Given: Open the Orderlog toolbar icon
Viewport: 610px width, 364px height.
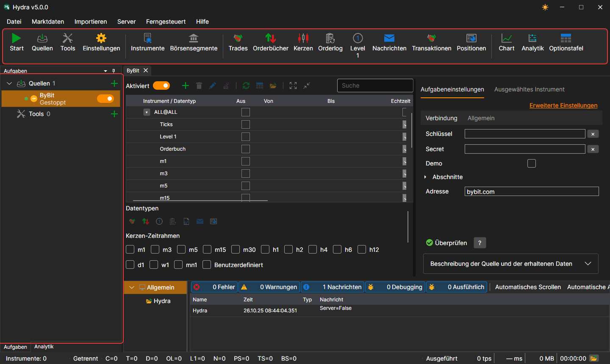Looking at the screenshot, I should (x=330, y=42).
